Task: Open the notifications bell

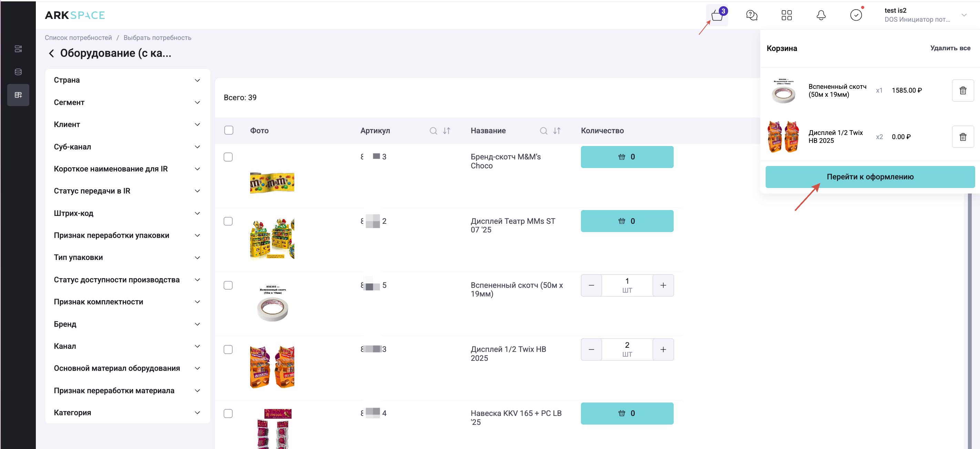Action: coord(821,15)
